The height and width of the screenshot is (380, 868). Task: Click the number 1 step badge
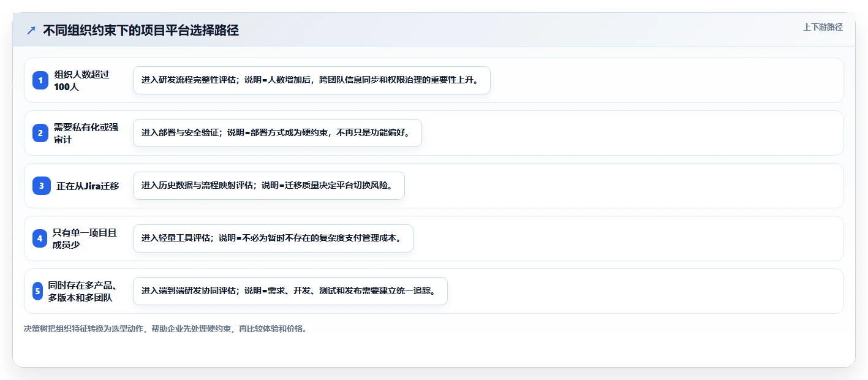tap(40, 80)
